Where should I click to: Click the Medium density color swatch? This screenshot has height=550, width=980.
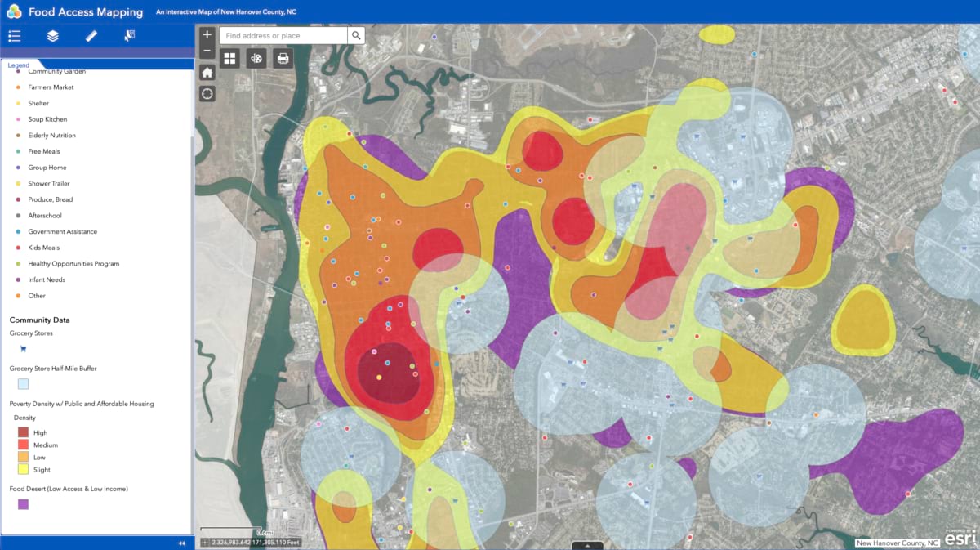tap(23, 445)
